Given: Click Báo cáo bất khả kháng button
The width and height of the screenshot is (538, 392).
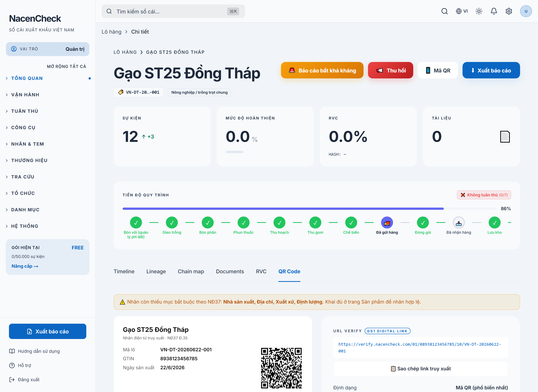Looking at the screenshot, I should pyautogui.click(x=322, y=70).
